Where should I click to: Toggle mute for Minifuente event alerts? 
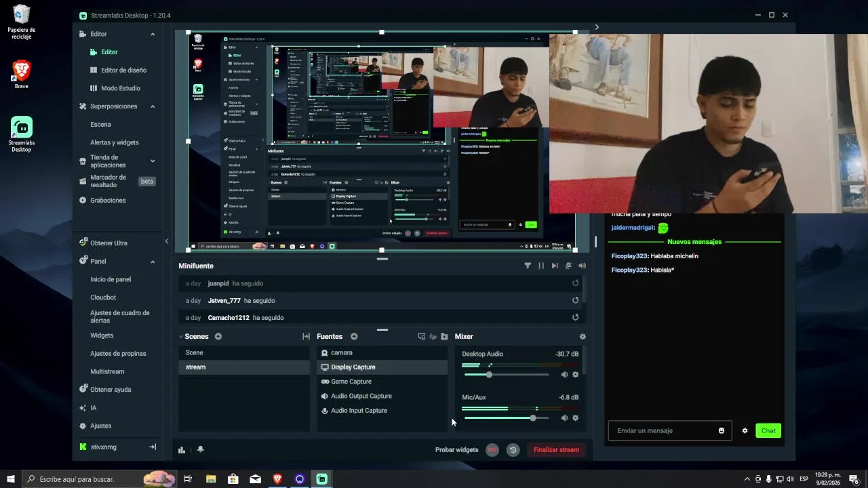click(x=568, y=266)
